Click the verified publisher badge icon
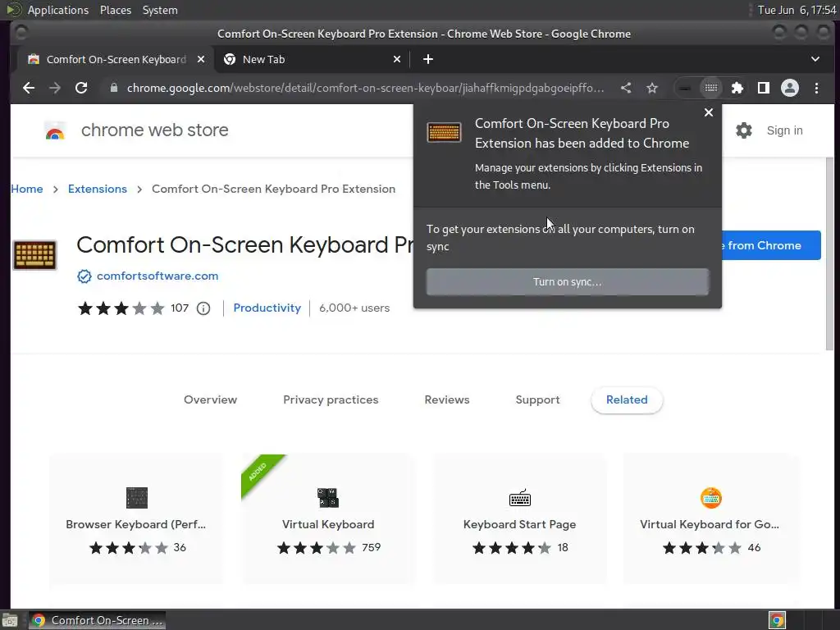This screenshot has height=630, width=840. (x=84, y=276)
